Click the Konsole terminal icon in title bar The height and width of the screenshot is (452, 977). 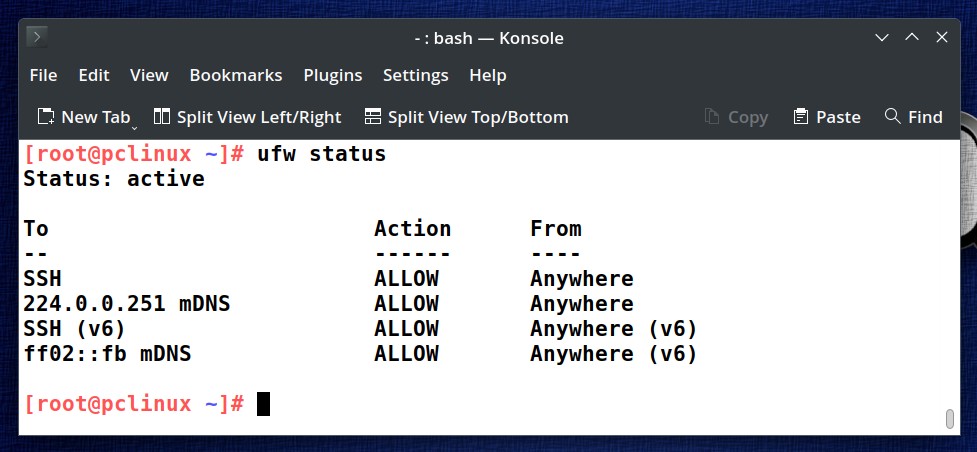[x=37, y=37]
